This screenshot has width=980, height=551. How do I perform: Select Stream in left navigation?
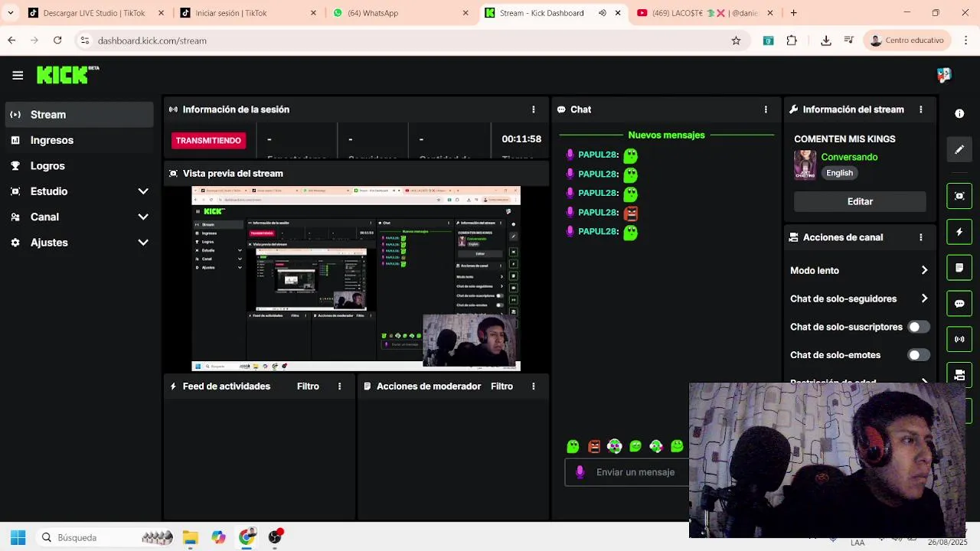[x=79, y=115]
